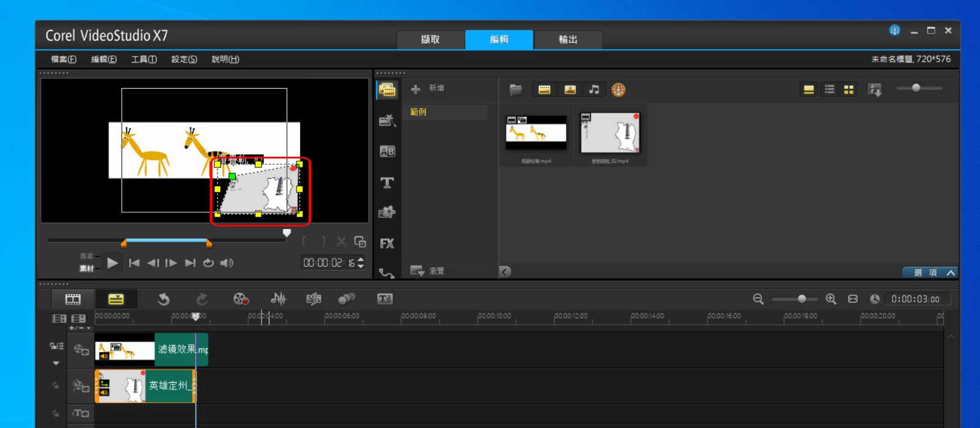980x428 pixels.
Task: Jump to end of clip
Action: (190, 263)
